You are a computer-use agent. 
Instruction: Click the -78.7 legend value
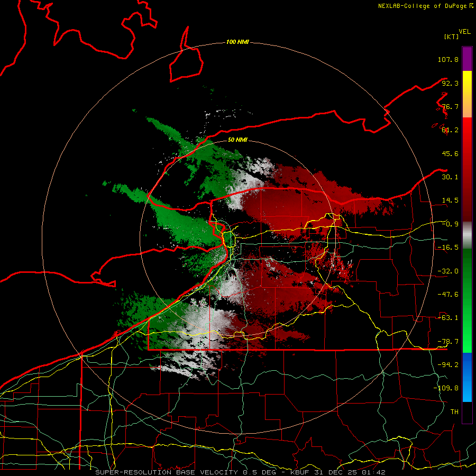coord(448,342)
